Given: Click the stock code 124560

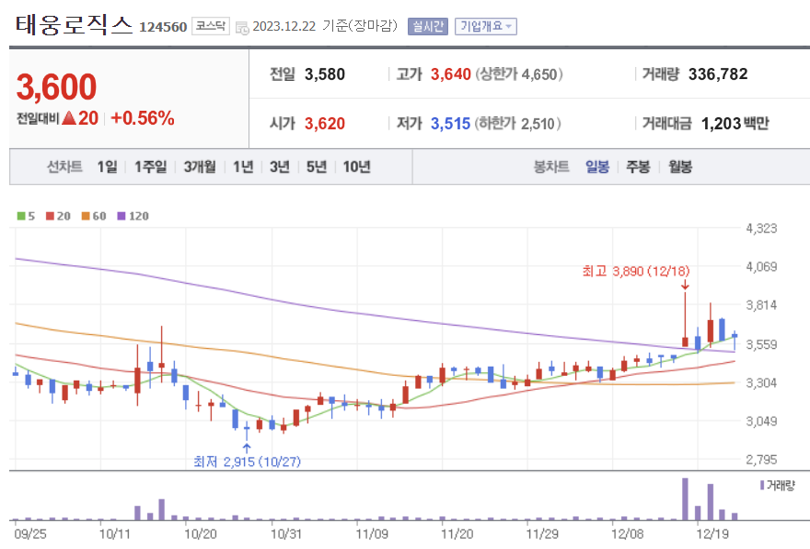Looking at the screenshot, I should [x=163, y=27].
